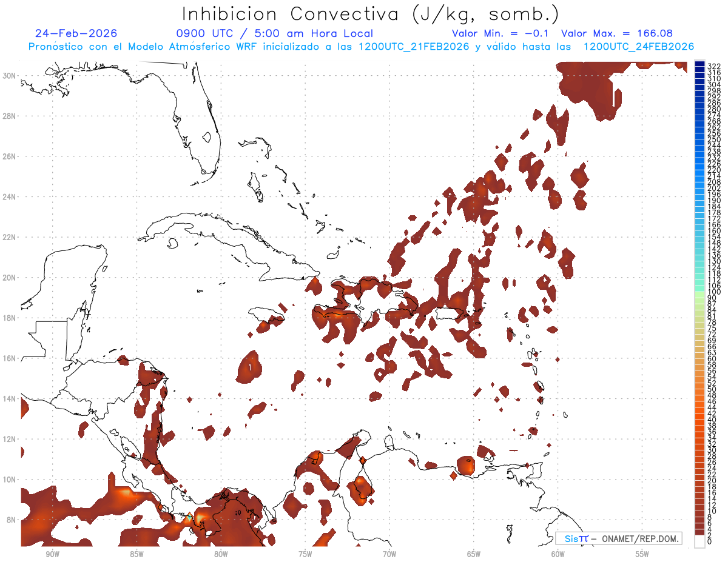Click the pale green color scale segment beside 100
Viewport: 728px width, 562px height.
point(699,293)
